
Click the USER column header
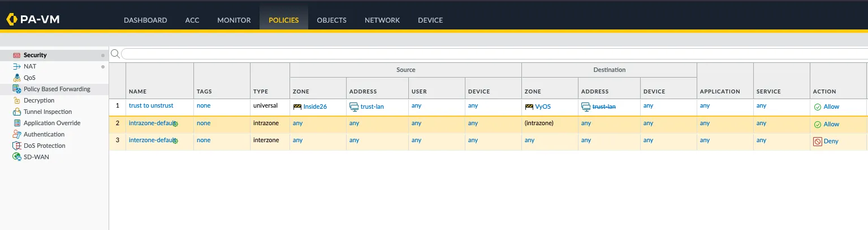[419, 91]
